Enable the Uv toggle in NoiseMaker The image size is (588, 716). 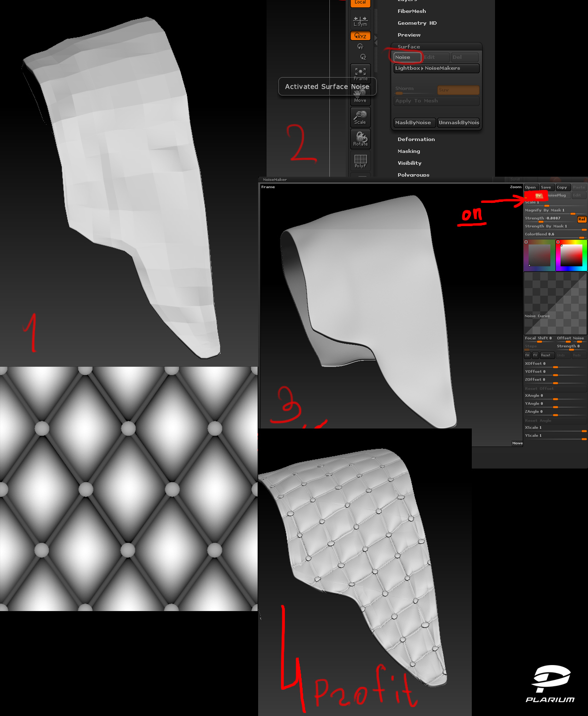[536, 195]
